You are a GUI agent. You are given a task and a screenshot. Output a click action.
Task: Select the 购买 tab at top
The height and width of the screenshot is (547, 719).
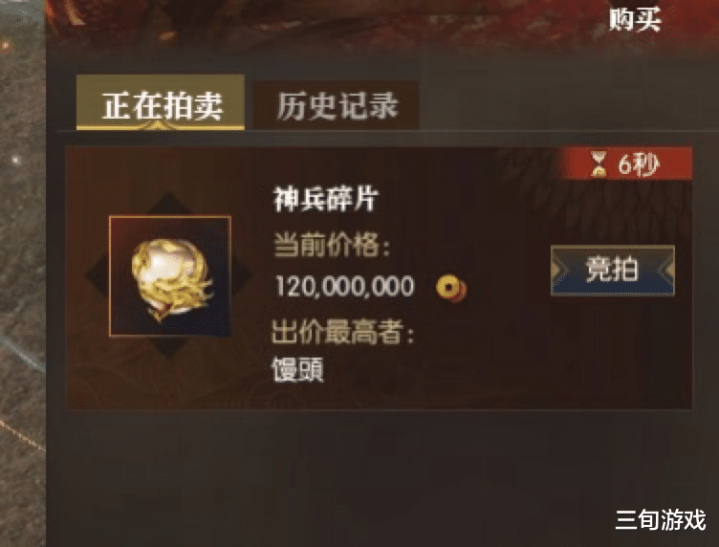tap(635, 20)
